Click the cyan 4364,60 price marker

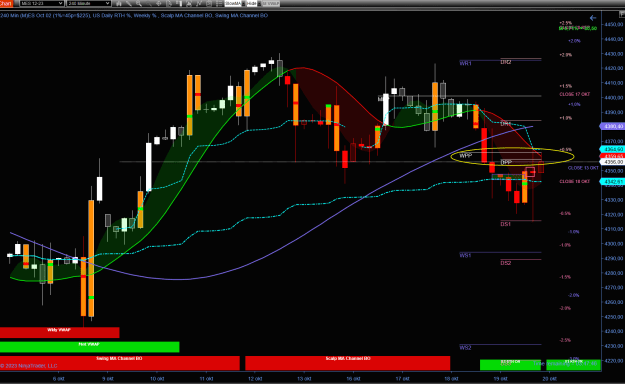point(612,149)
